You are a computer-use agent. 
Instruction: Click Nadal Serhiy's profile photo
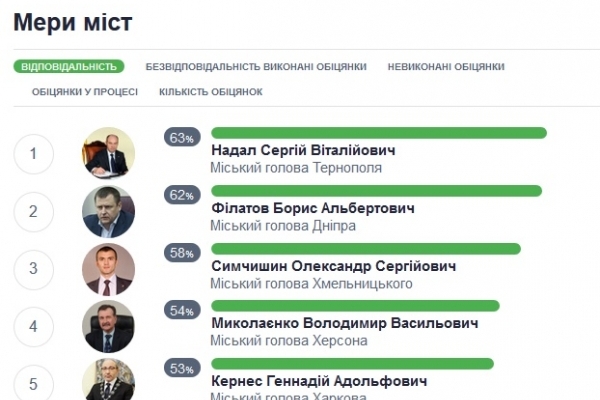pos(108,153)
